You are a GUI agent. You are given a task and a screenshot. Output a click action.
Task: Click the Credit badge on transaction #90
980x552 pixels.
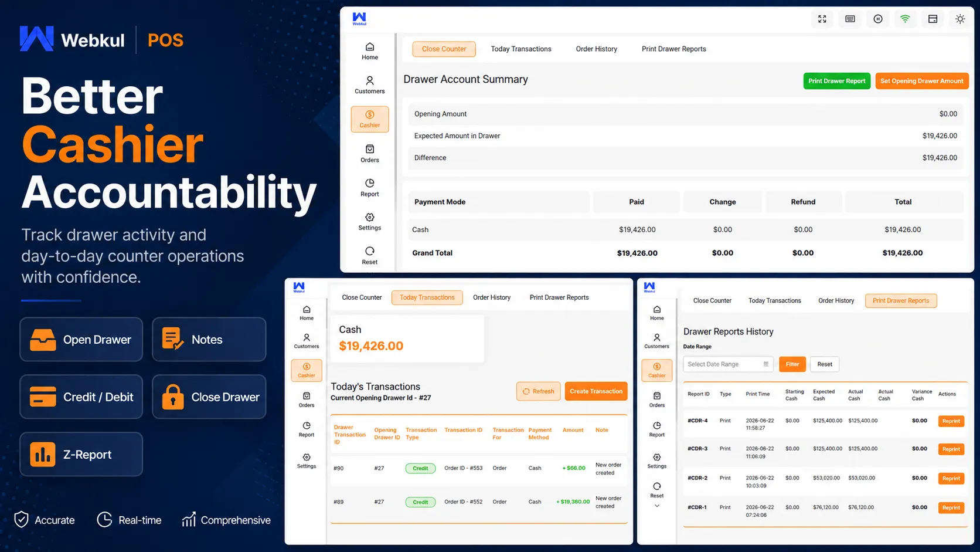[x=420, y=468]
